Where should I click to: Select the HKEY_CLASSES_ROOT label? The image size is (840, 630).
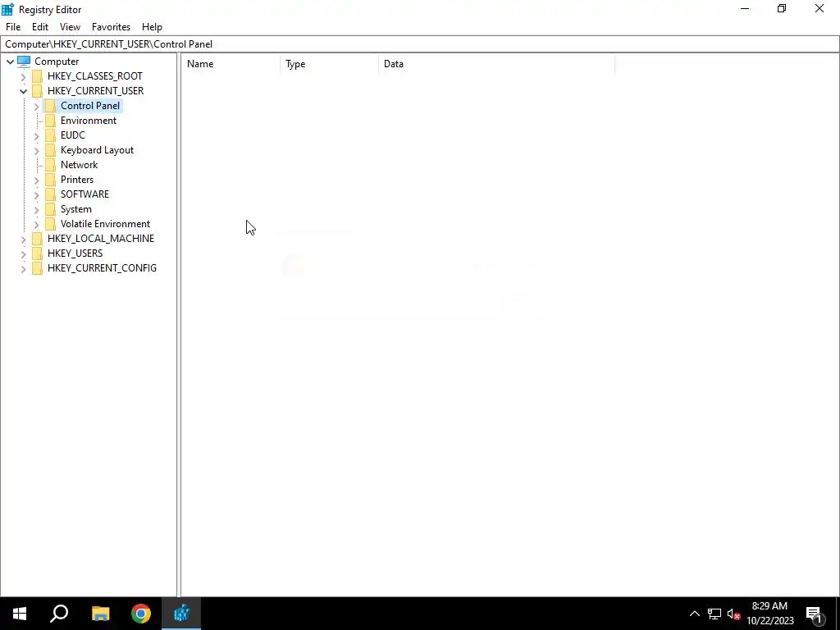coord(95,76)
